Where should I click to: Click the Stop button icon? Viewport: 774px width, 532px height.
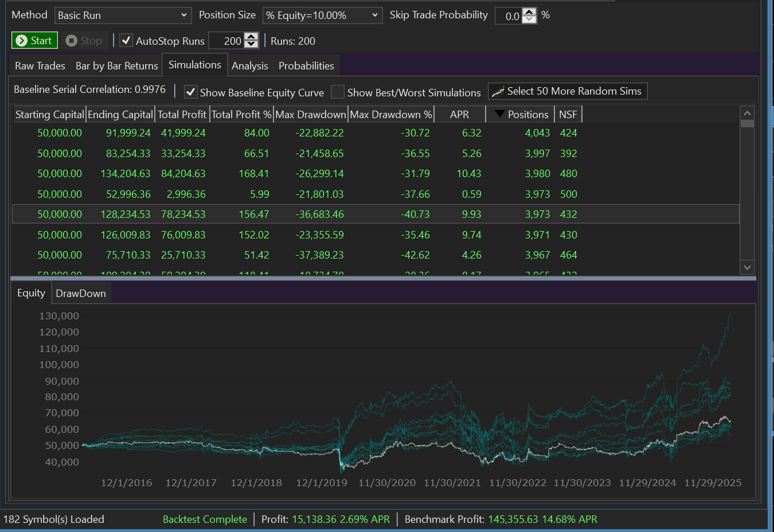[x=72, y=41]
